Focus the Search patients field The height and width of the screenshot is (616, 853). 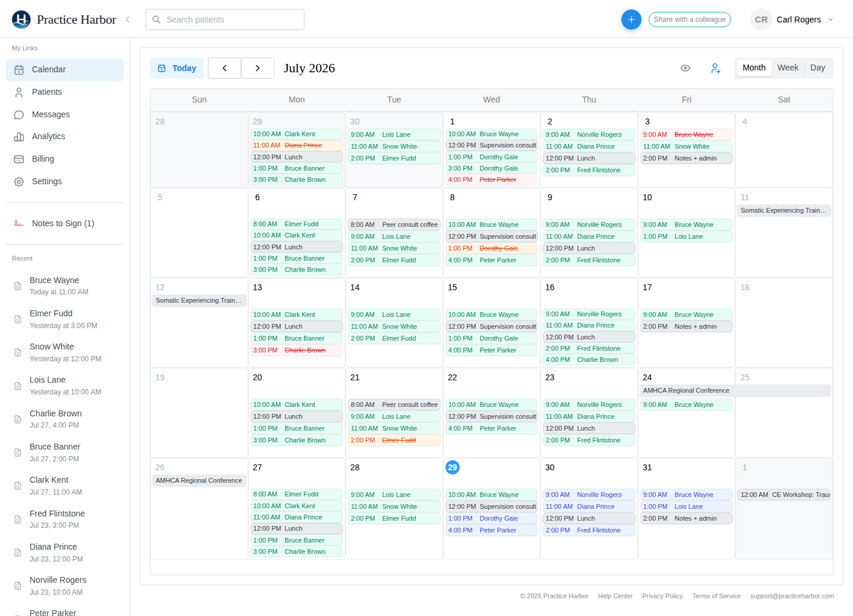click(x=225, y=20)
